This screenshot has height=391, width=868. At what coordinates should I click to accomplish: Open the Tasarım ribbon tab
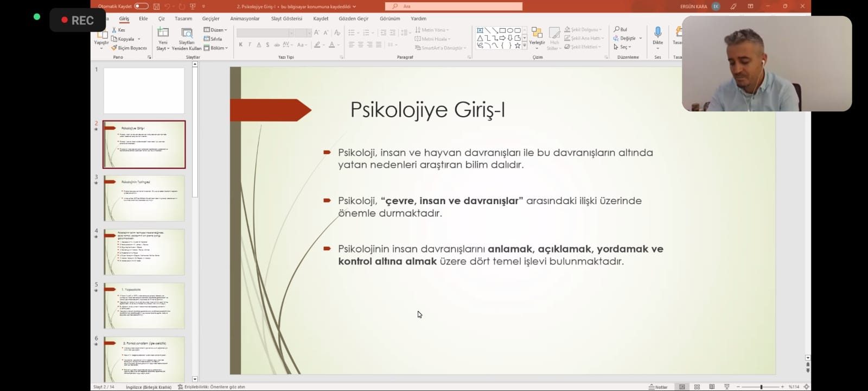pos(183,18)
